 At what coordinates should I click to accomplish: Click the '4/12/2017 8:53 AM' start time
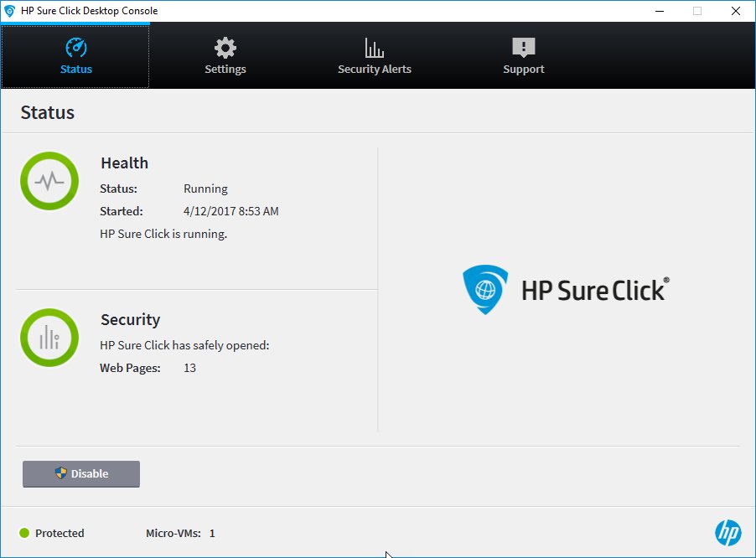[x=231, y=211]
